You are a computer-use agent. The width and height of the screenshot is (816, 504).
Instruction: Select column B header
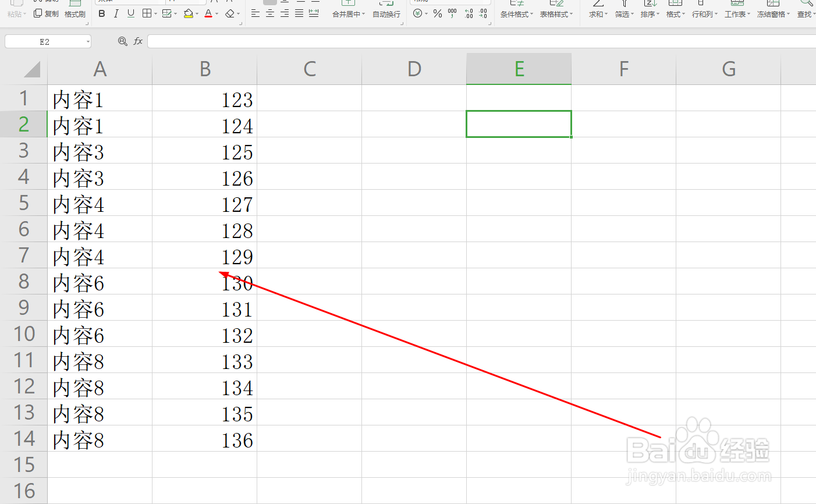(x=205, y=69)
